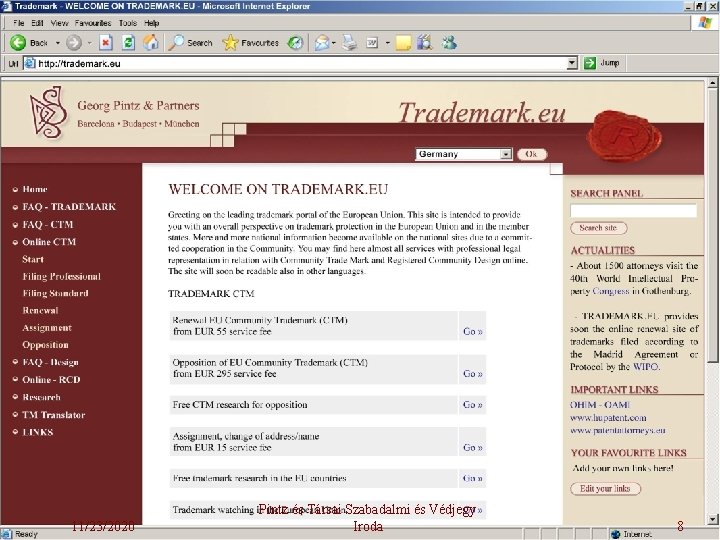
Task: Follow Go link for Renewal EU Community Trademark
Action: point(472,331)
